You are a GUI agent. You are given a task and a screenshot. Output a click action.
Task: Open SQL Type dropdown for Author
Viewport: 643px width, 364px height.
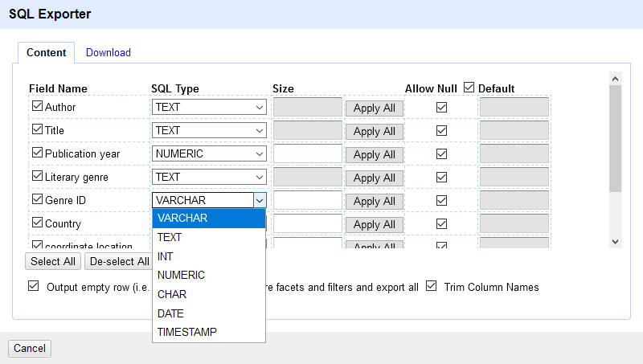pos(209,107)
